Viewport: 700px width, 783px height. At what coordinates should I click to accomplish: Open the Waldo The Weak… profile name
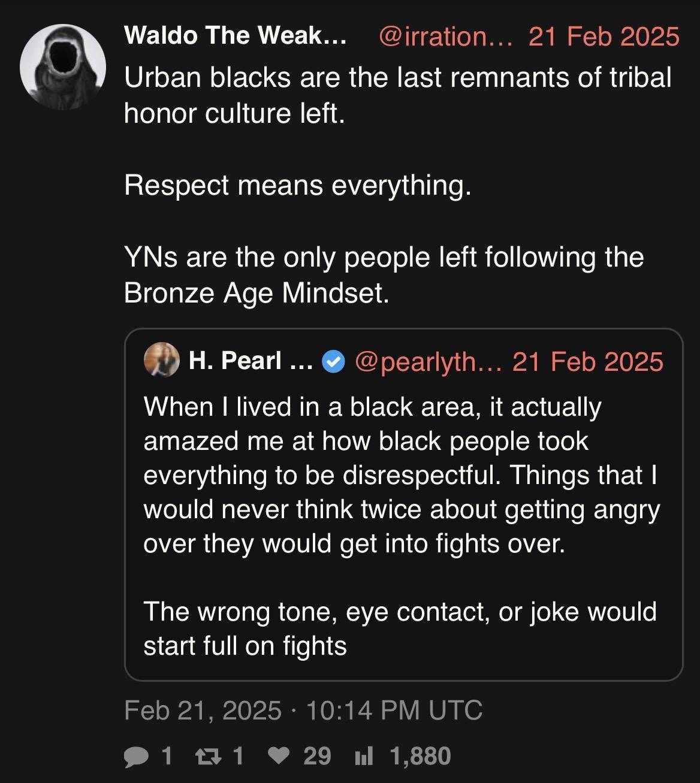[235, 36]
